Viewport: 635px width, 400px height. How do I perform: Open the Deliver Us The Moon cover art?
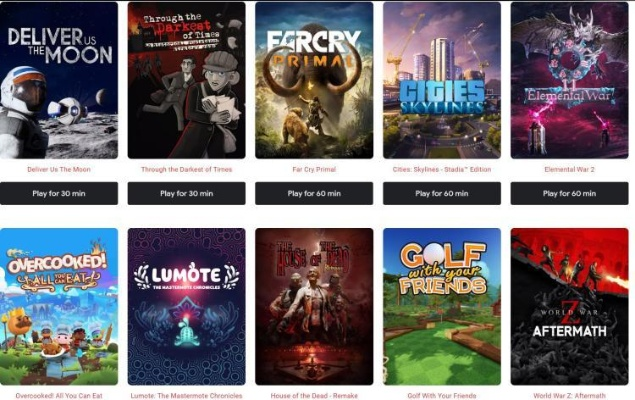click(x=59, y=80)
